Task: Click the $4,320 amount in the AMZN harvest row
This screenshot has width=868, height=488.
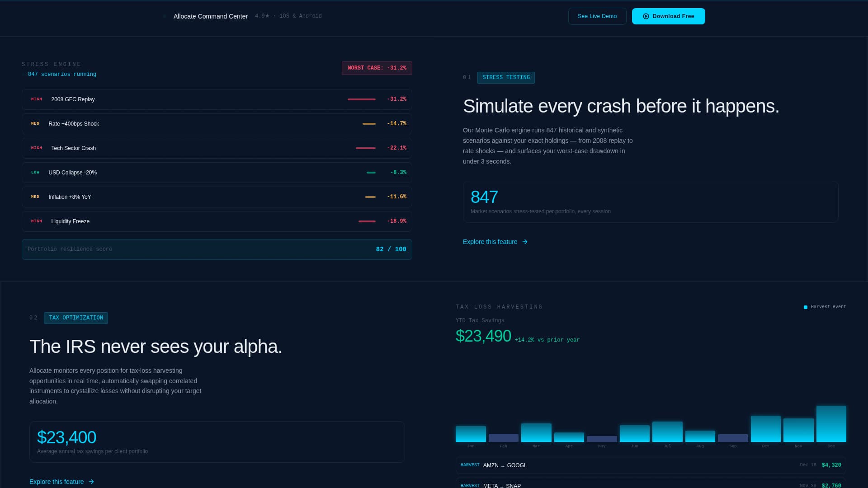Action: 831,465
